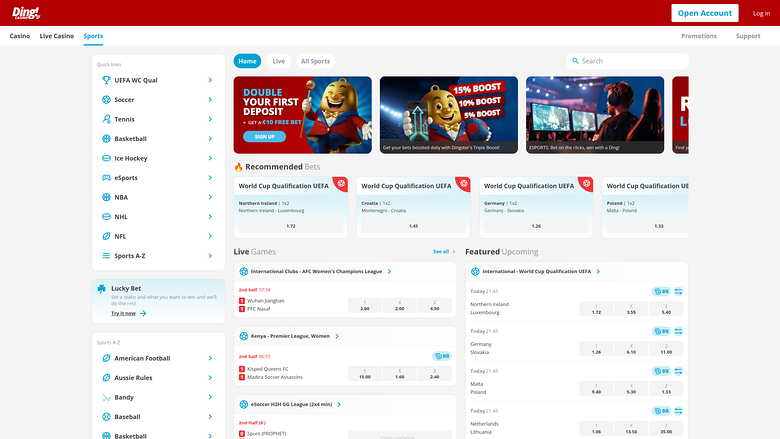
Task: Click the Tennis icon in Quick links
Action: pyautogui.click(x=106, y=119)
